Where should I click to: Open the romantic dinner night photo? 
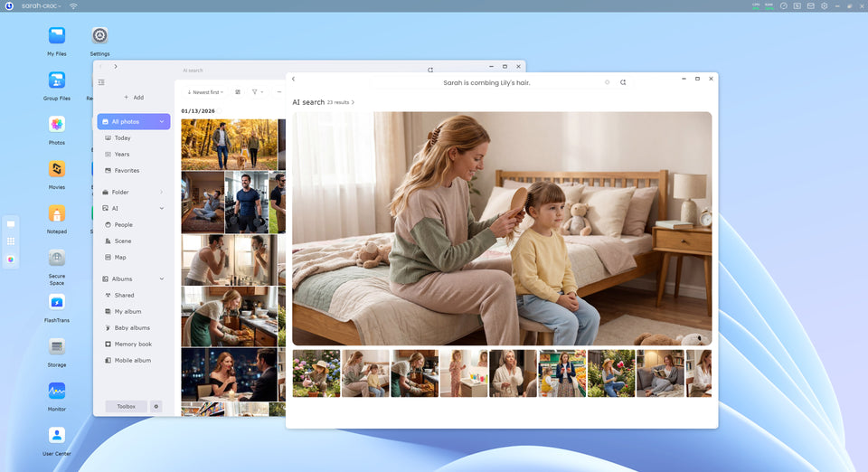point(229,374)
